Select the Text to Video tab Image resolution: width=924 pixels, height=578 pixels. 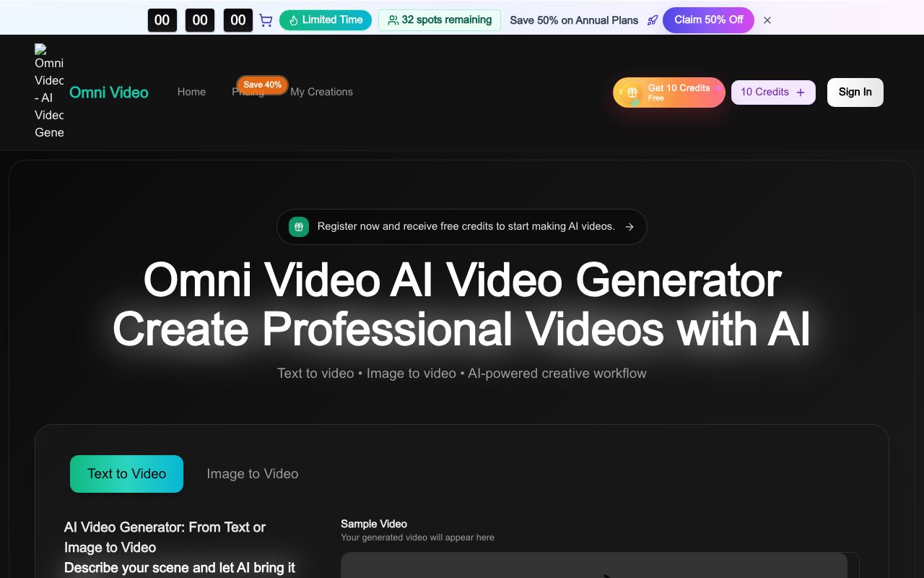pyautogui.click(x=126, y=474)
